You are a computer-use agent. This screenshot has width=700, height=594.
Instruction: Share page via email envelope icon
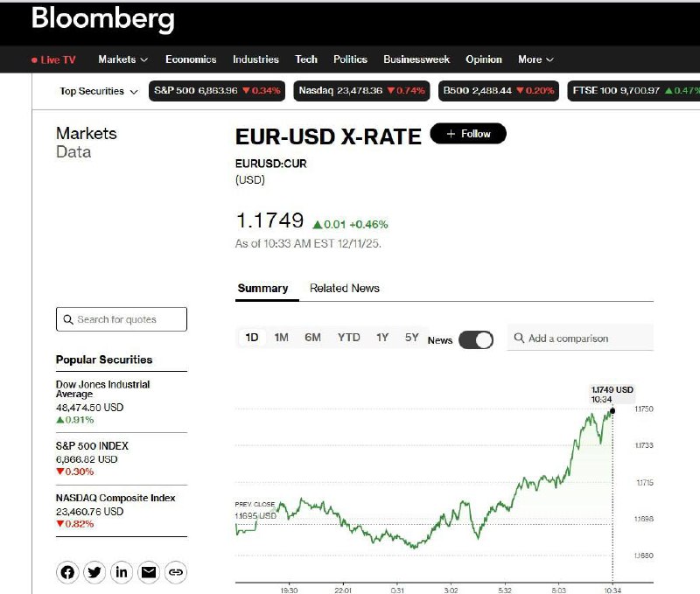coord(149,573)
